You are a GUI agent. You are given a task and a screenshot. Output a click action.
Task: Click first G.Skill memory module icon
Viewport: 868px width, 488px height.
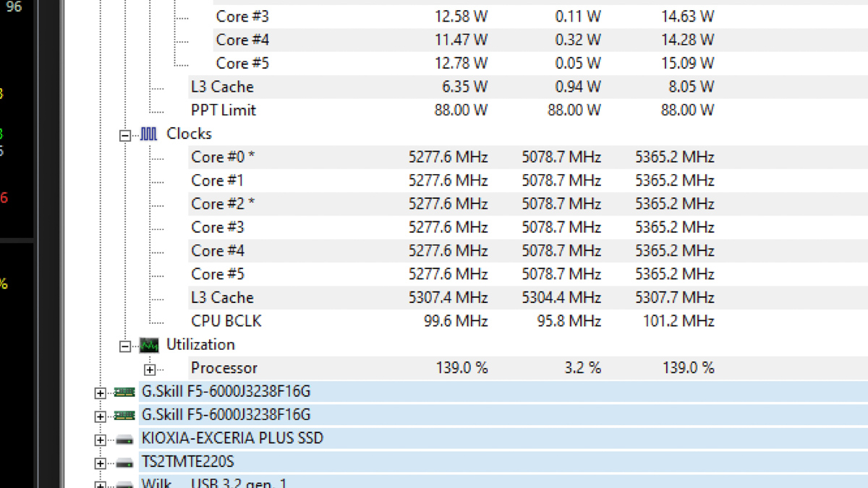coord(124,392)
